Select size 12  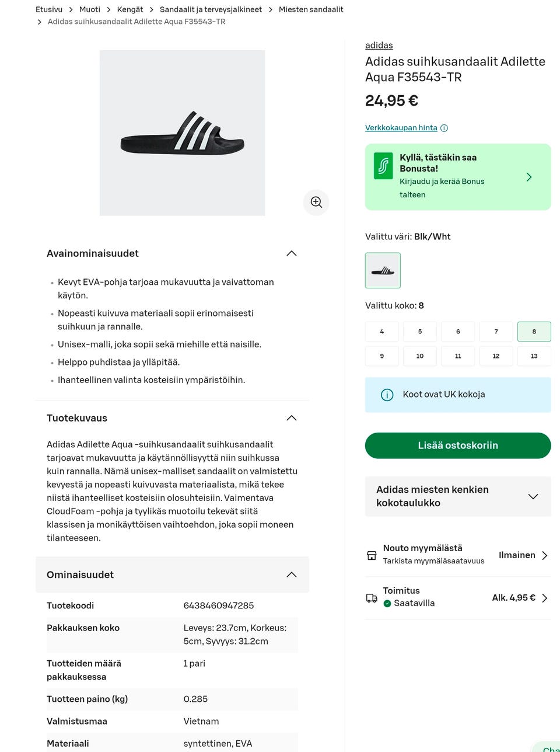[x=496, y=356]
